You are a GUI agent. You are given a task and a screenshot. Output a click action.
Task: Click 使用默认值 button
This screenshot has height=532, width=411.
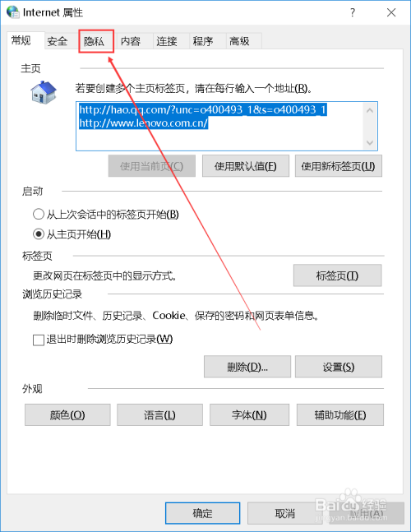tap(246, 166)
